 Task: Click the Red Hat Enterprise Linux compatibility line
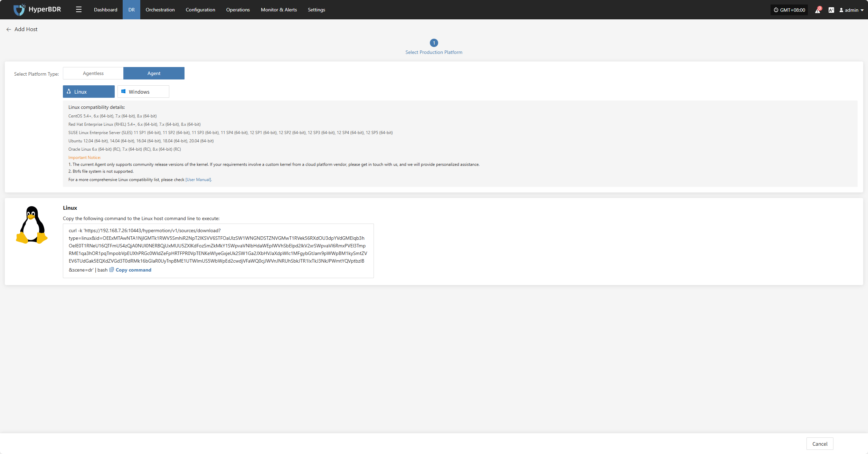(134, 124)
